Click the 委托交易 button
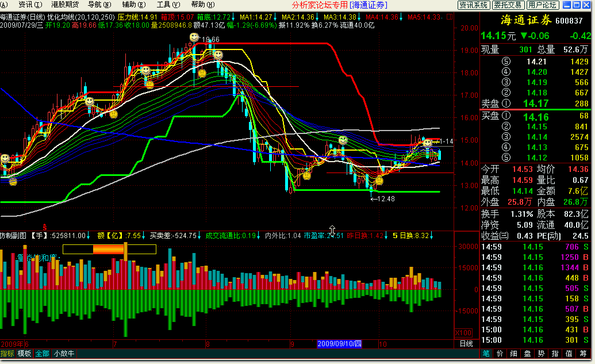 coord(509,5)
